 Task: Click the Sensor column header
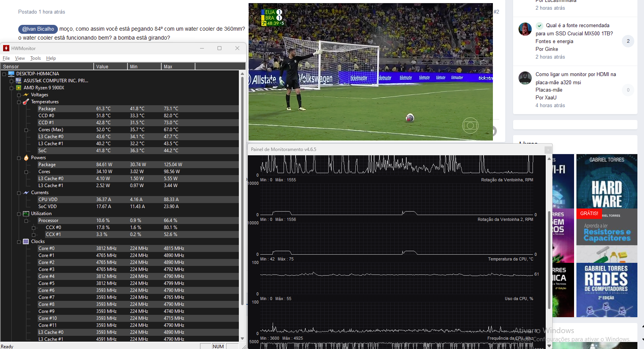tap(47, 66)
